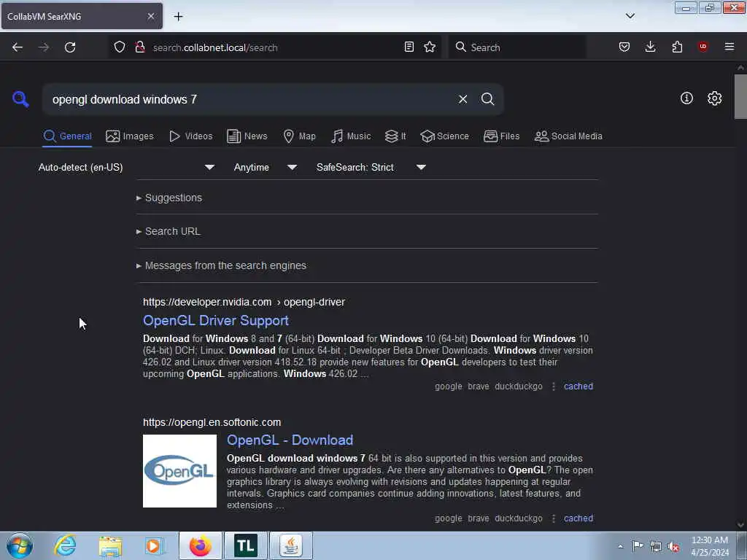Click the insecure connection padlock icon
The width and height of the screenshot is (747, 560).
pyautogui.click(x=139, y=47)
